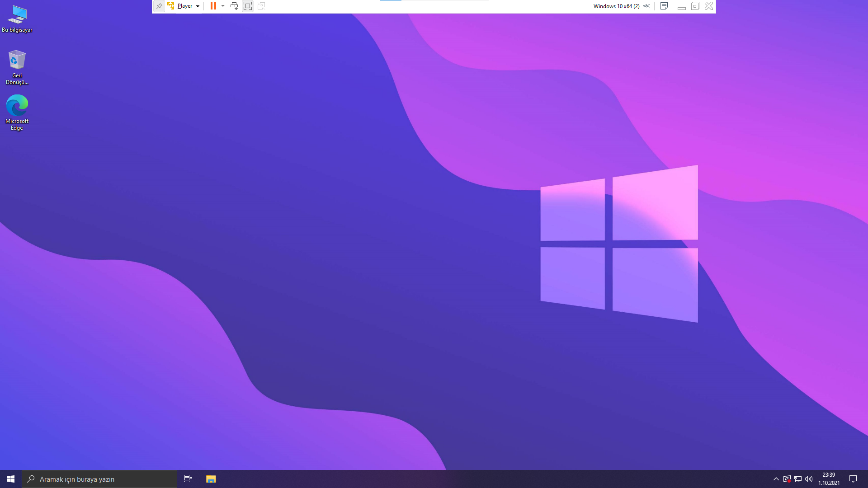868x488 pixels.
Task: Toggle full screen mode icon
Action: pos(248,6)
